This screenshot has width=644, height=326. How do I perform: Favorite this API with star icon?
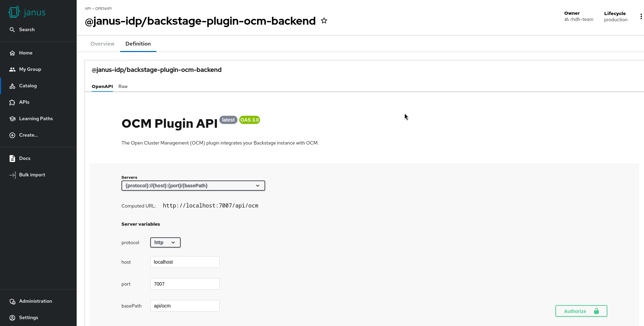(x=324, y=21)
